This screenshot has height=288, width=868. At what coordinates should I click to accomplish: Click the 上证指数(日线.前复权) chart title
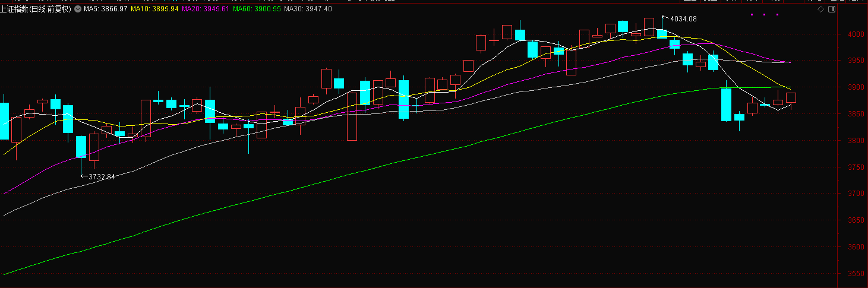(x=36, y=10)
